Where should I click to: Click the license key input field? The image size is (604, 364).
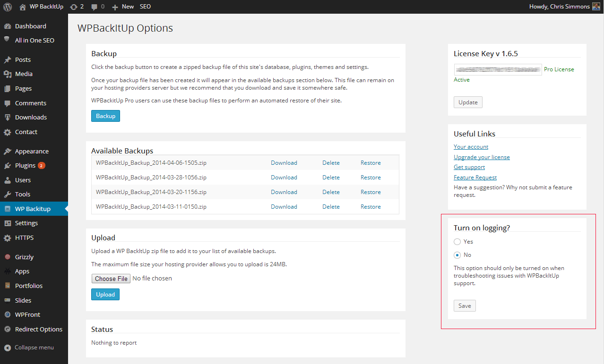pyautogui.click(x=498, y=69)
